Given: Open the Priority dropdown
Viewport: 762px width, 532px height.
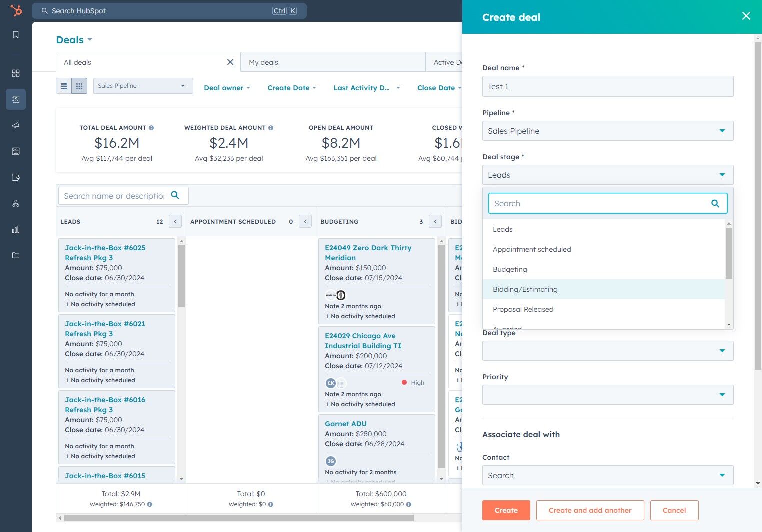Looking at the screenshot, I should pos(608,395).
